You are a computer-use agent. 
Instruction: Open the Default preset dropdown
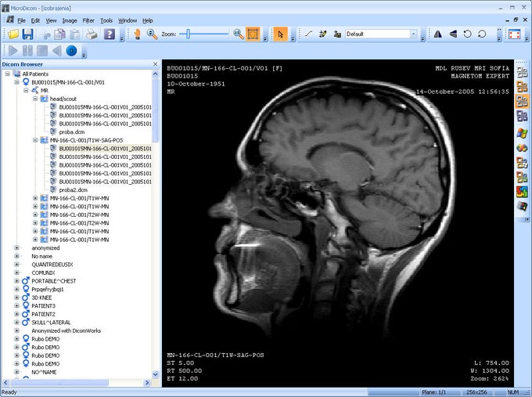(x=413, y=34)
